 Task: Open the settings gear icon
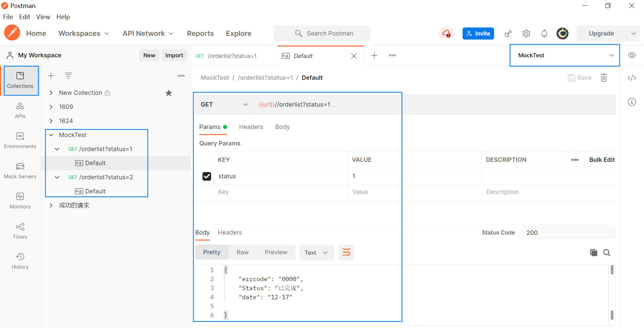pyautogui.click(x=526, y=34)
